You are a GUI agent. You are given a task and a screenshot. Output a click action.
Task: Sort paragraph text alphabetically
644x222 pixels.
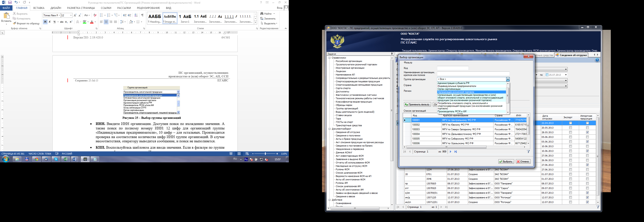136,15
